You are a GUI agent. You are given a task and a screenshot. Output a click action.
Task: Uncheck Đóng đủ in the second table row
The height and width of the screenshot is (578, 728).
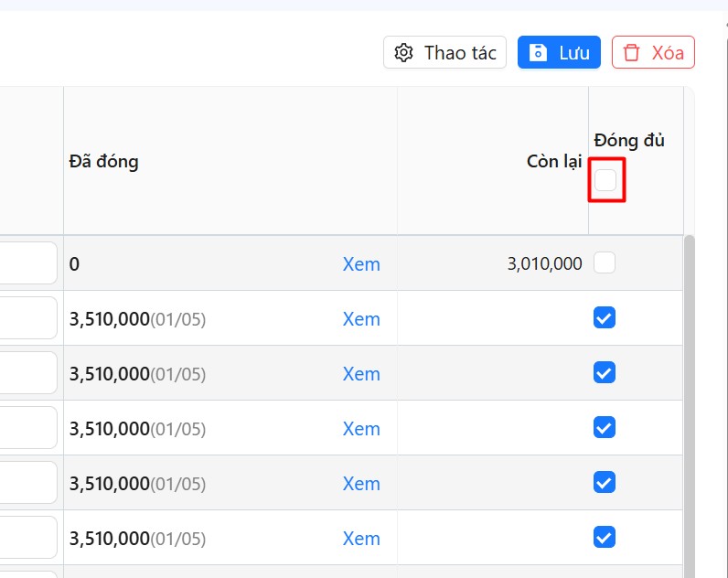click(605, 317)
